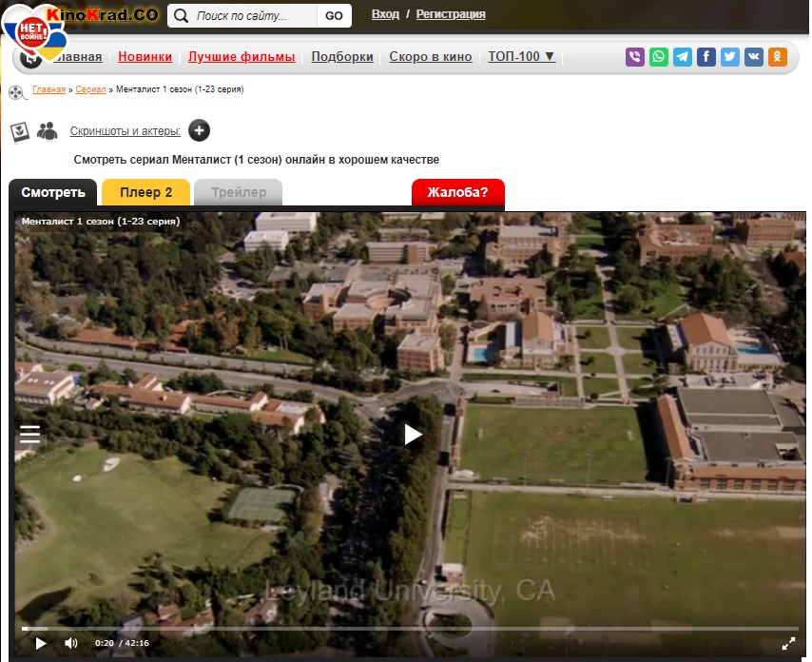The height and width of the screenshot is (662, 812).
Task: Share via the Viber icon
Action: coord(635,56)
